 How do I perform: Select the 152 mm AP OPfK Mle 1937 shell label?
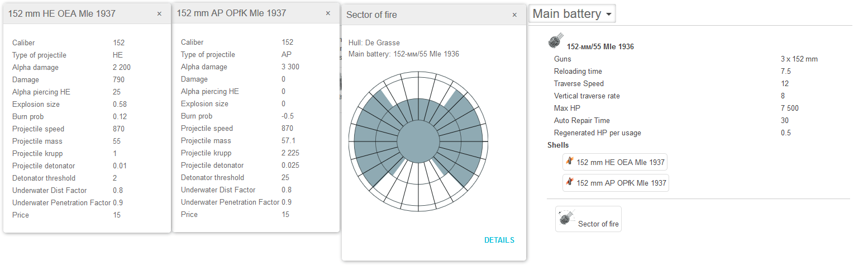click(x=621, y=183)
